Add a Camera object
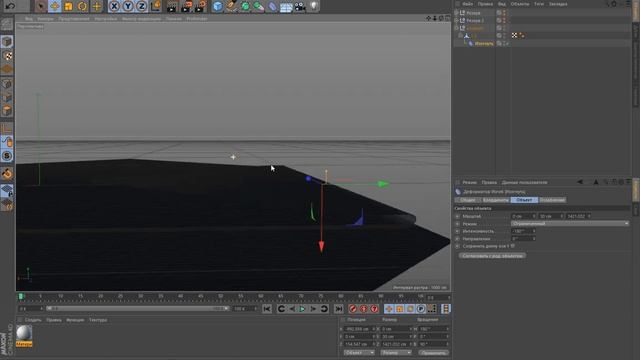 pos(300,6)
